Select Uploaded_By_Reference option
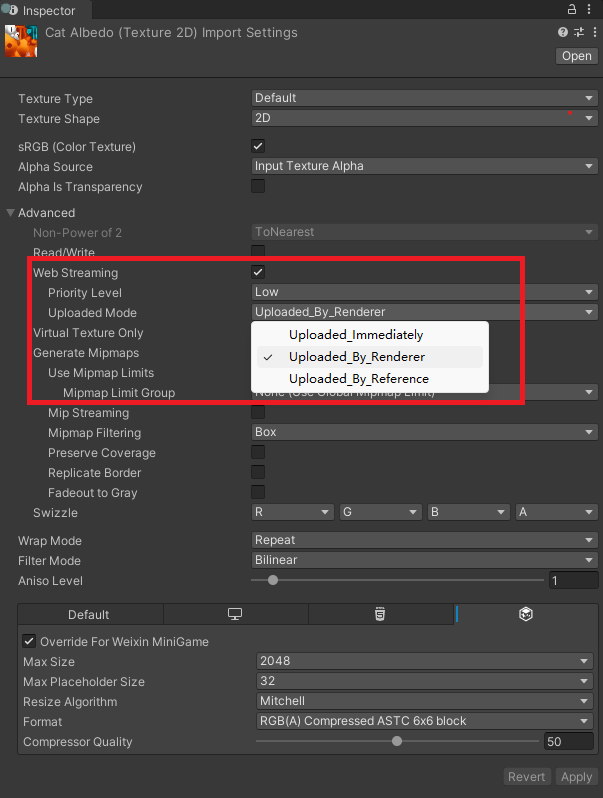This screenshot has height=798, width=603. click(358, 379)
